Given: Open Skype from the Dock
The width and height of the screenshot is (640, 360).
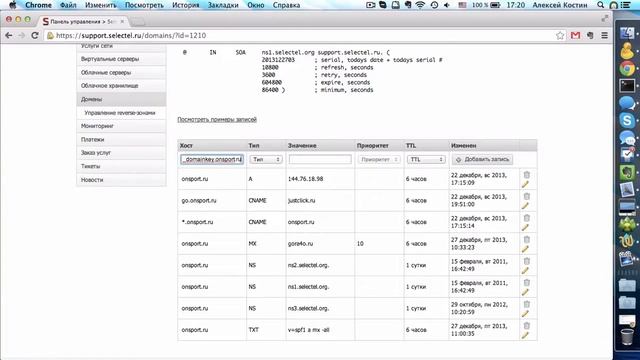Looking at the screenshot, I should 627,120.
